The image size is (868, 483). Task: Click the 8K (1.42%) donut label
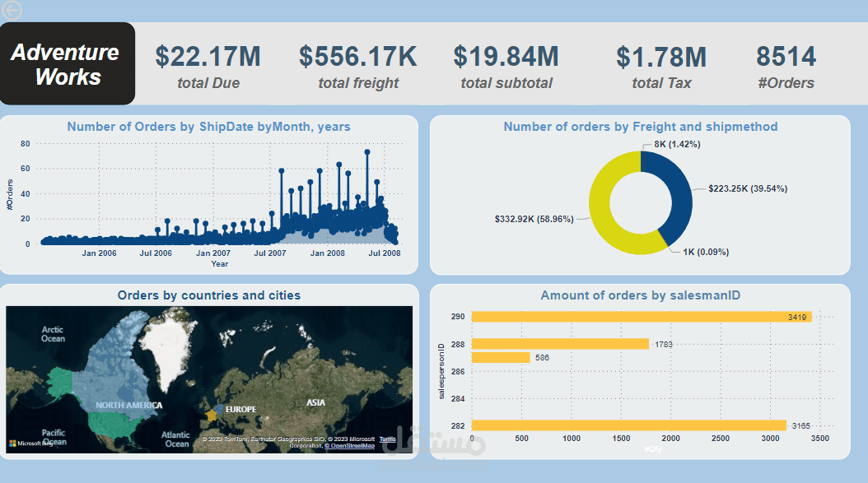click(x=676, y=143)
